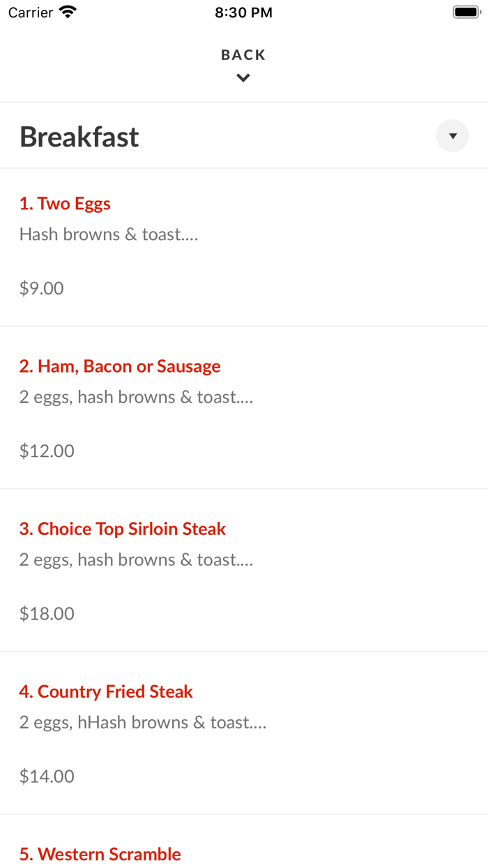Screen dimensions: 488x868
Task: Select 4. Country Fried Steak
Action: coord(106,691)
